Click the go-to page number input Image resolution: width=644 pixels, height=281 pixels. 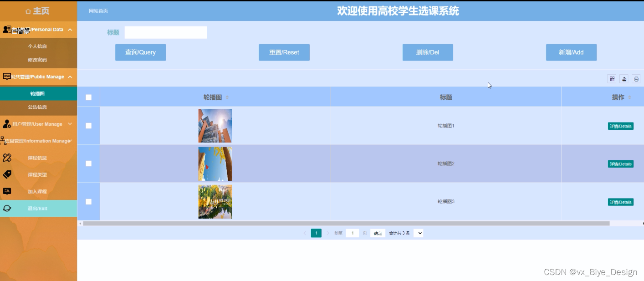(x=353, y=233)
